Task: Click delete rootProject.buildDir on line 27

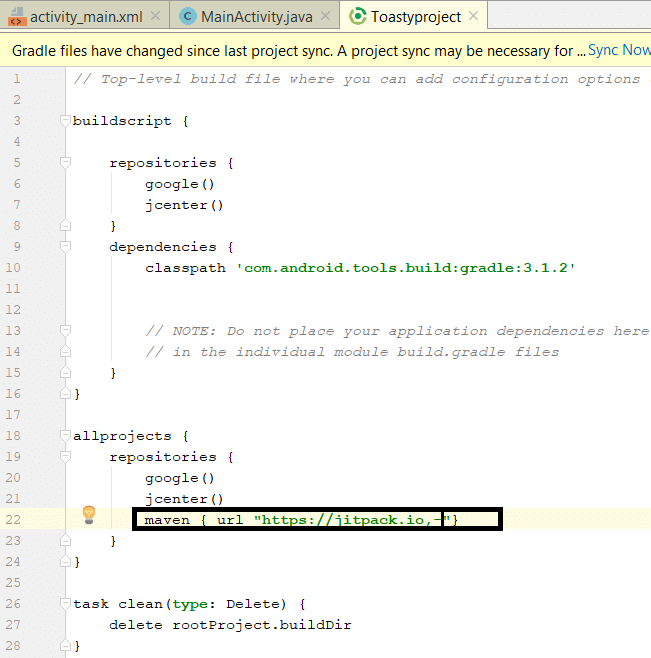Action: coord(230,625)
